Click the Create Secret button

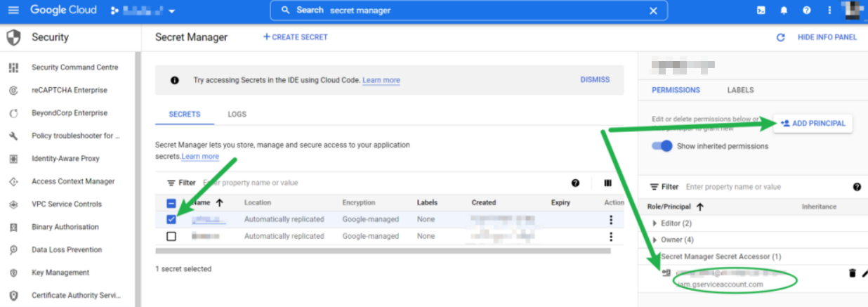pos(295,37)
